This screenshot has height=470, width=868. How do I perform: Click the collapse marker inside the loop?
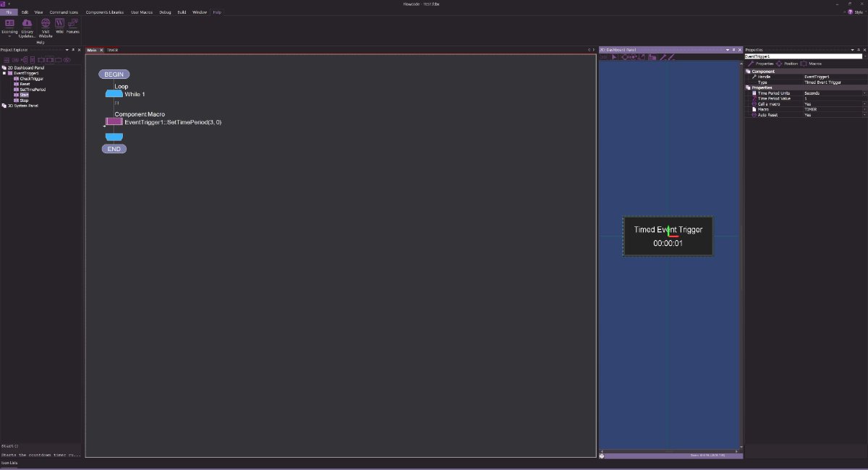click(x=116, y=104)
